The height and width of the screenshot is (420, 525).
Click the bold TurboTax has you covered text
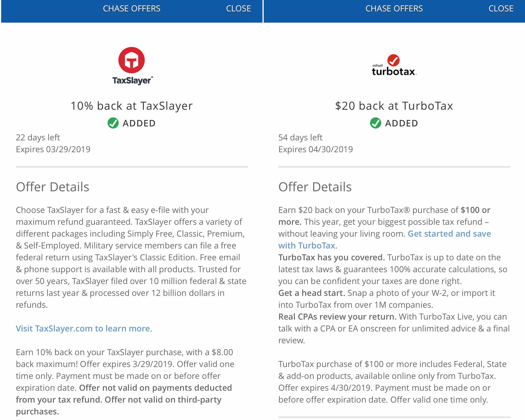(x=332, y=258)
